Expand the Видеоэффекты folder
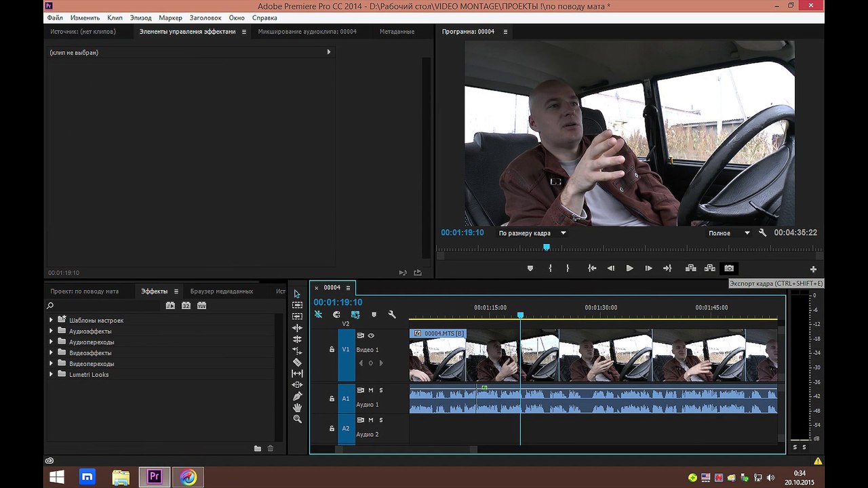The image size is (868, 488). pos(51,352)
